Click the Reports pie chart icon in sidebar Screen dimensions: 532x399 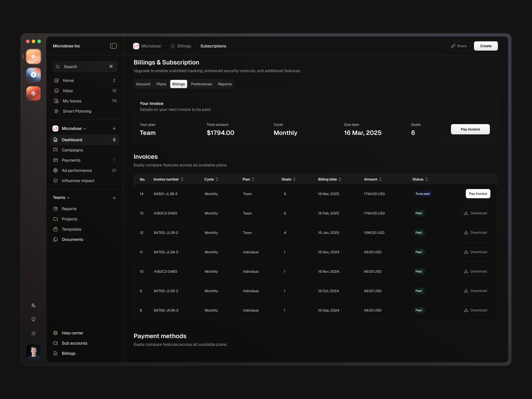pyautogui.click(x=56, y=209)
